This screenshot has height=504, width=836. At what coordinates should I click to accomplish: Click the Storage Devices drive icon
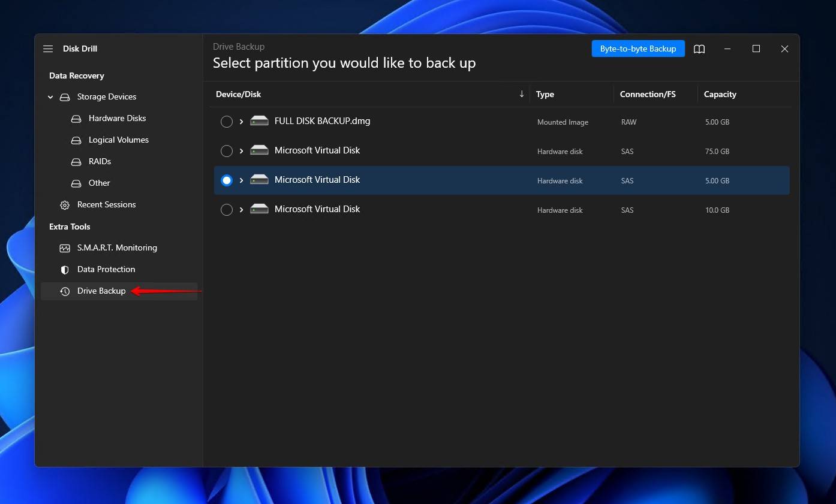(65, 97)
